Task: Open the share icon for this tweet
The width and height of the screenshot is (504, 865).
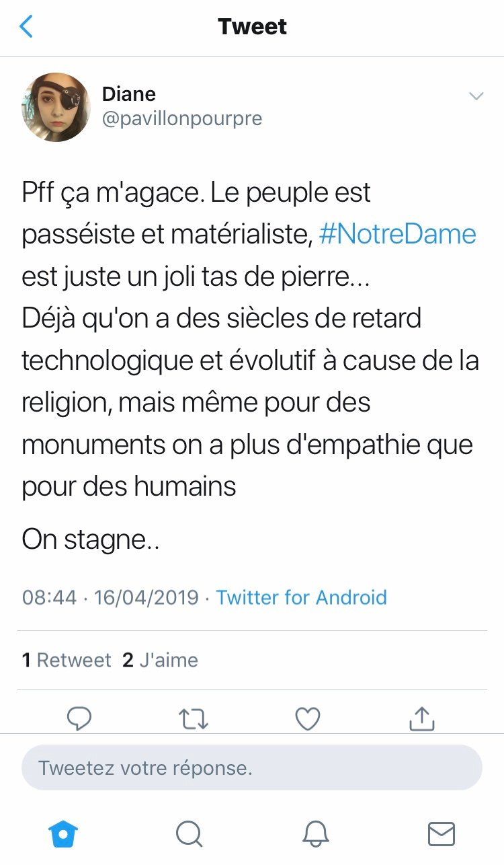Action: tap(421, 718)
